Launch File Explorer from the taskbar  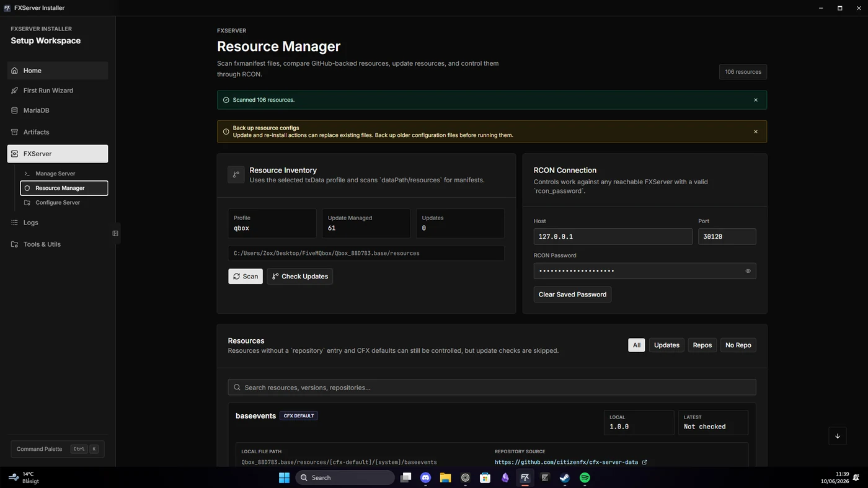click(445, 477)
